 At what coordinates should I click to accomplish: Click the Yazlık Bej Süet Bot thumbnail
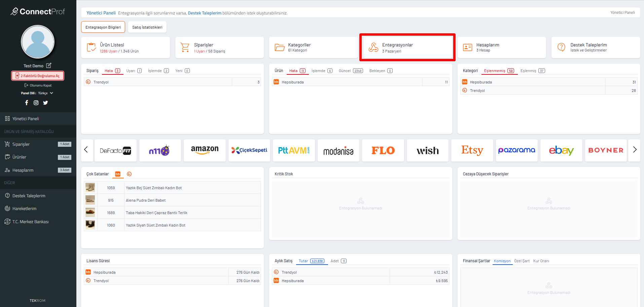pyautogui.click(x=90, y=187)
